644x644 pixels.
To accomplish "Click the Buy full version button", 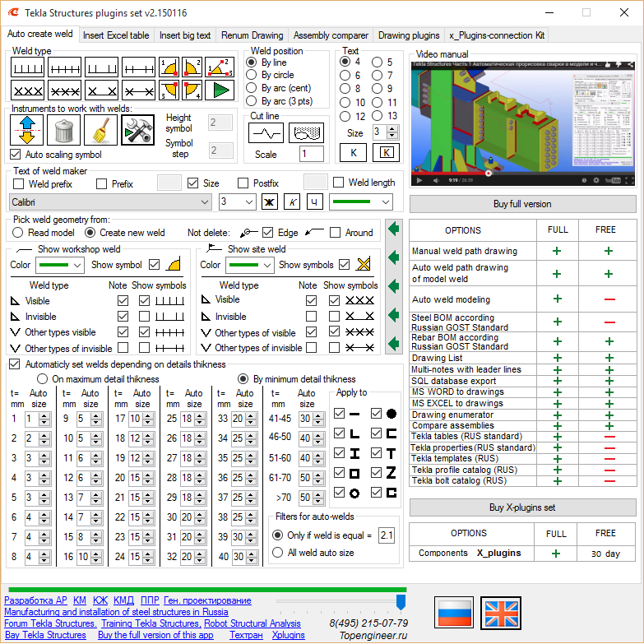I will point(522,204).
